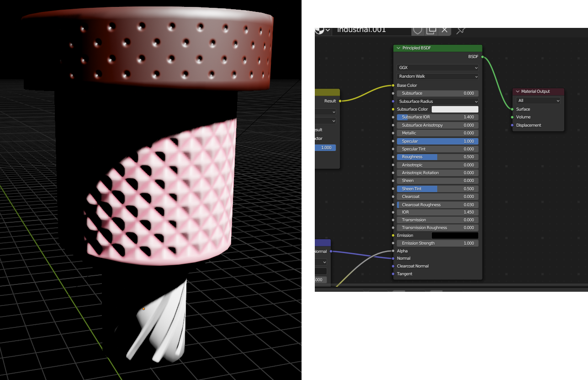Click the Subsurface Anisotropy slider
Viewport: 588px width, 380px height.
438,125
